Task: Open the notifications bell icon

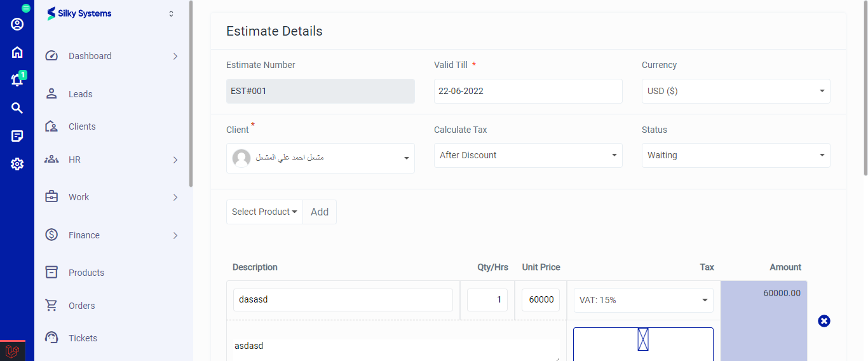Action: (17, 80)
